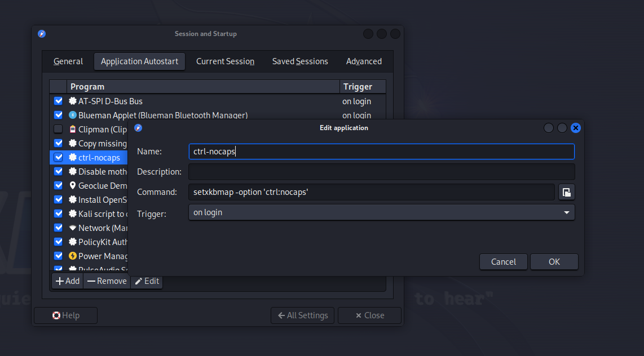Click the Clipman clipboard icon
The height and width of the screenshot is (356, 644).
pyautogui.click(x=73, y=130)
